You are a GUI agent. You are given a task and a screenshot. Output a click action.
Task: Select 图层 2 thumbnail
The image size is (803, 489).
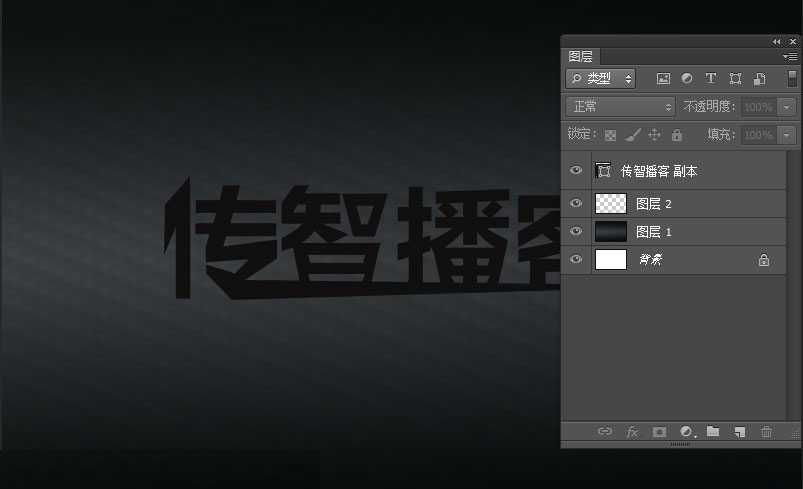611,203
